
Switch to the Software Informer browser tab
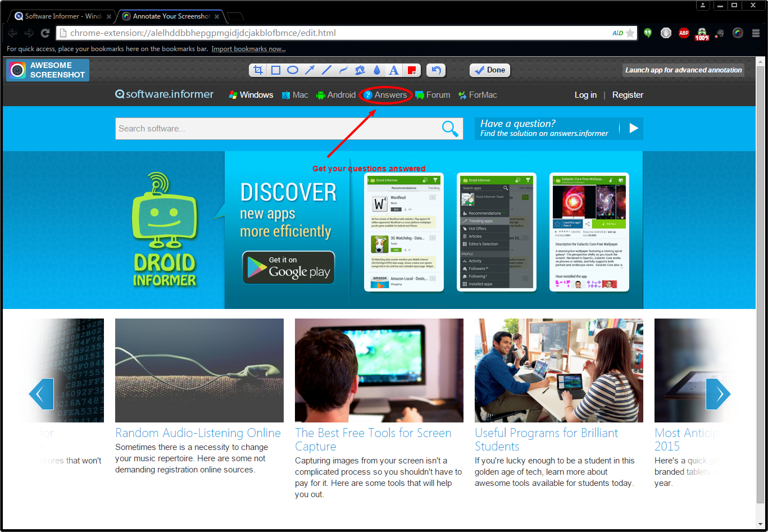[x=63, y=16]
